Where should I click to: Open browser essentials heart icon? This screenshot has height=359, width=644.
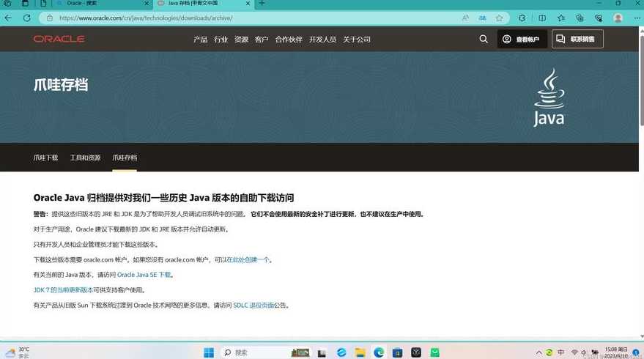[x=599, y=18]
